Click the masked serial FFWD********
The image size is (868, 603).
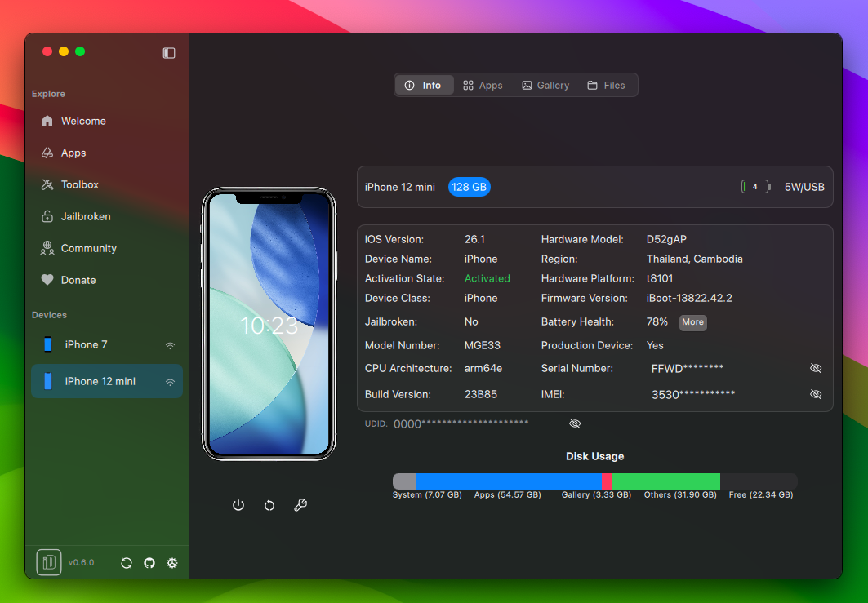[687, 369]
